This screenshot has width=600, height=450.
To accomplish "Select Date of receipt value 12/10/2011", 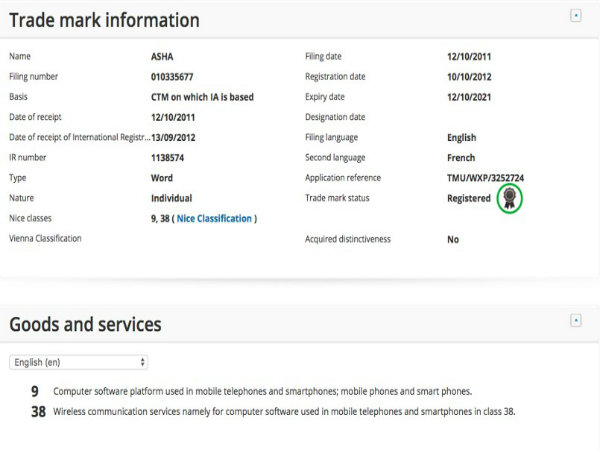I will (173, 117).
